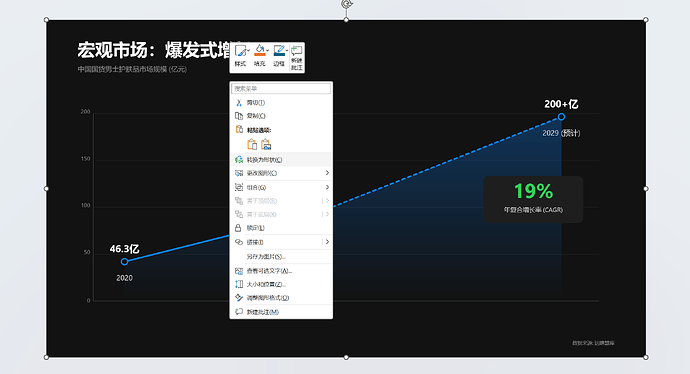Click the 搜索菜单 search menu field
The width and height of the screenshot is (690, 374).
[x=281, y=88]
